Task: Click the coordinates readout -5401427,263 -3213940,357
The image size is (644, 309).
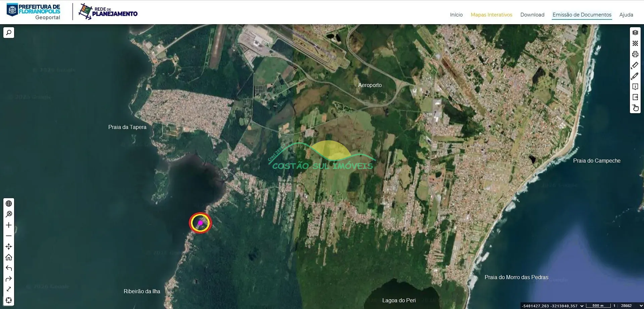Action: 549,306
